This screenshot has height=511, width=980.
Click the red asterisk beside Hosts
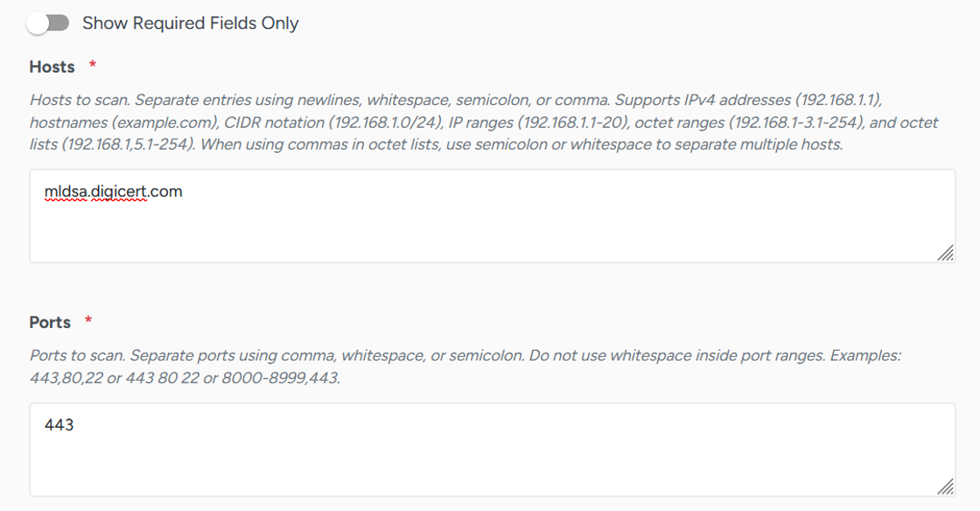click(93, 65)
